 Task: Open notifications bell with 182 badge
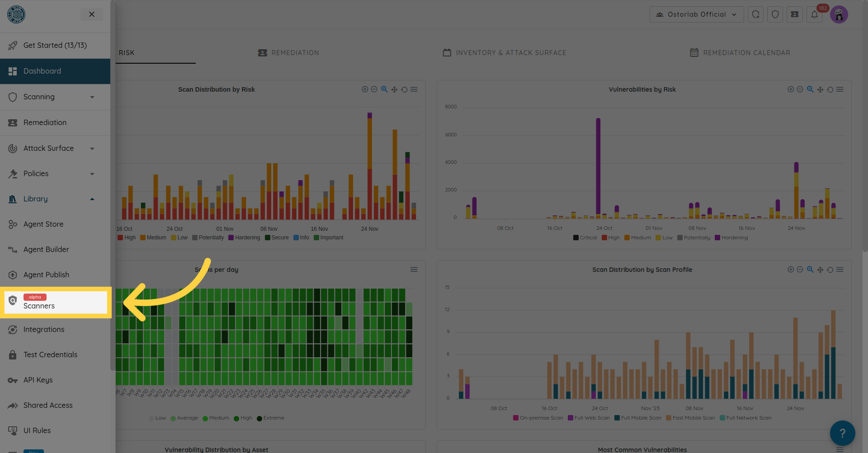[x=814, y=14]
